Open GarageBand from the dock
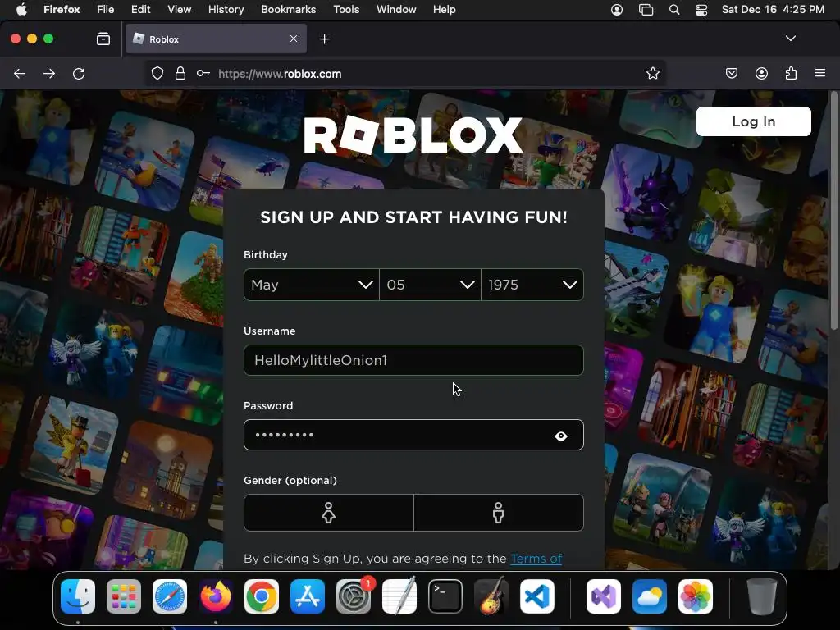This screenshot has width=840, height=630. coord(491,596)
